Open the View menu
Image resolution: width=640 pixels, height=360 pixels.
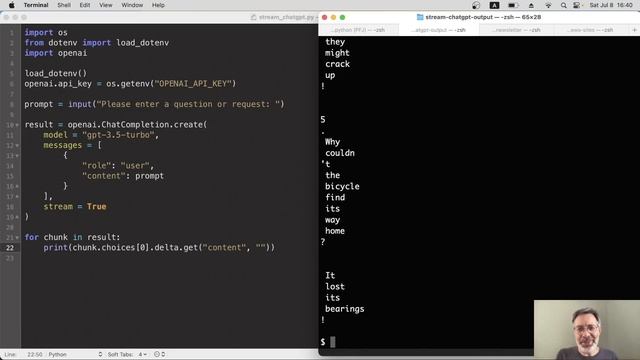pyautogui.click(x=106, y=5)
